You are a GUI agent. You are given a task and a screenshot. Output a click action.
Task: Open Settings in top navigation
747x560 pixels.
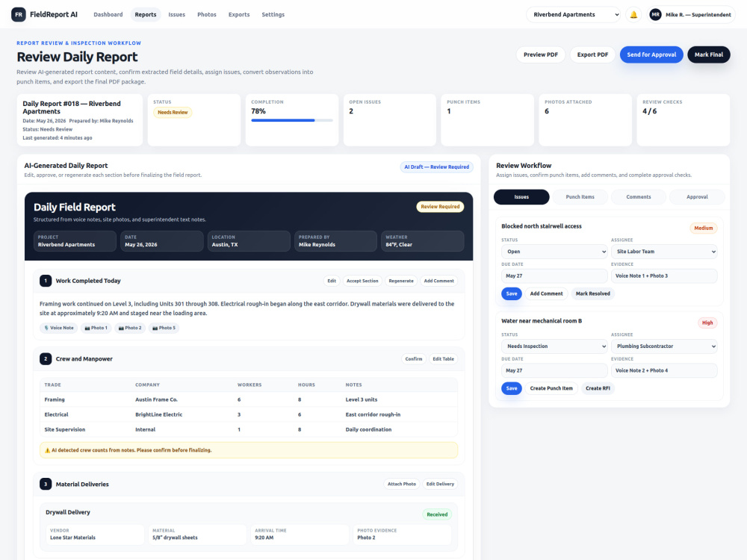click(273, 15)
